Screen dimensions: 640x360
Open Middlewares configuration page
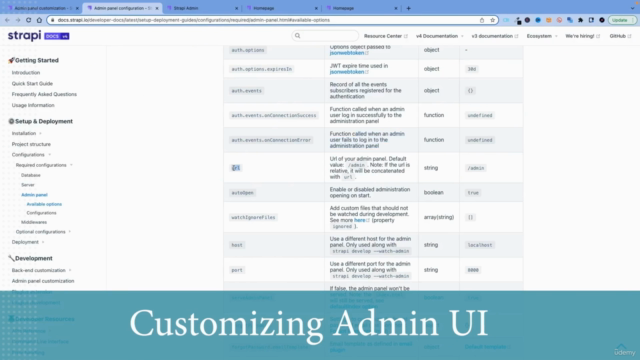(34, 222)
